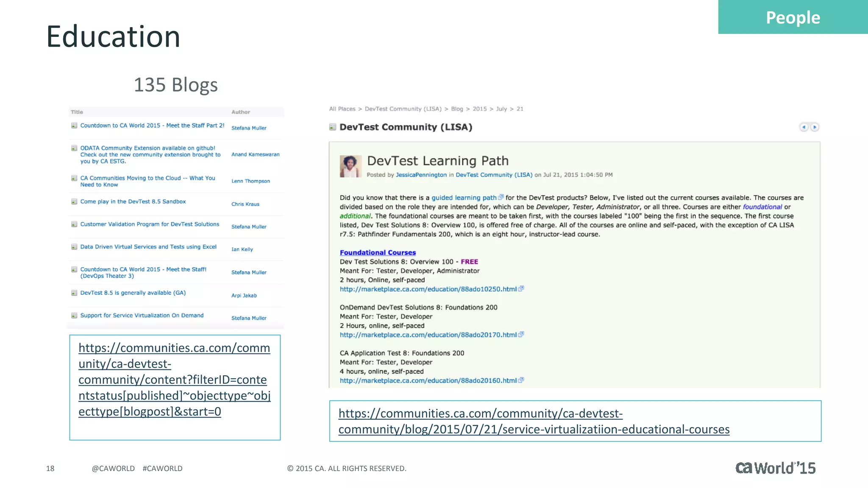Go to next blog post arrow
868x488 pixels.
pyautogui.click(x=815, y=127)
